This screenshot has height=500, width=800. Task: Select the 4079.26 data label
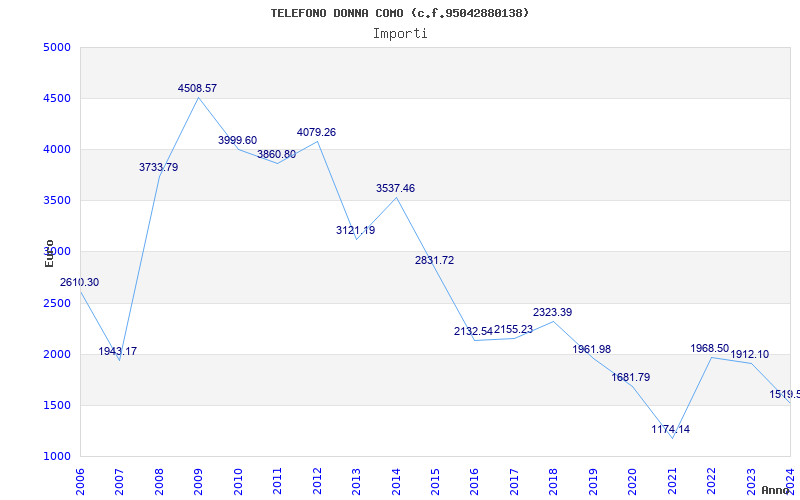click(x=316, y=133)
